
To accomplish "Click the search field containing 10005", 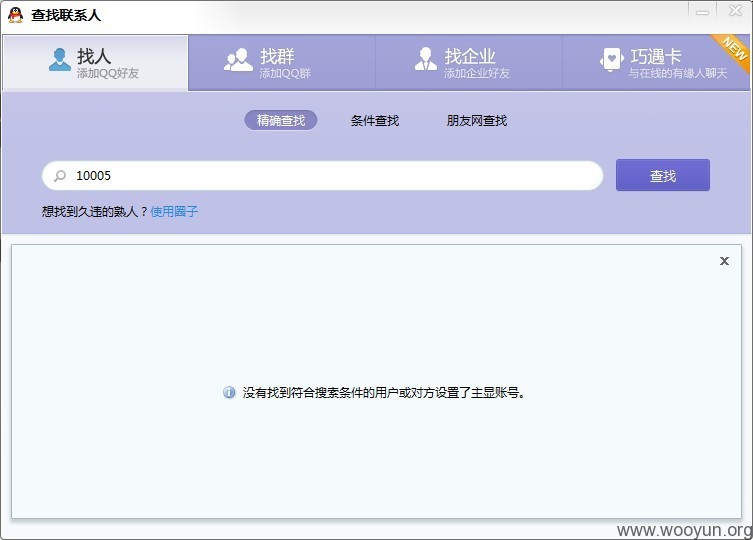I will tap(322, 175).
